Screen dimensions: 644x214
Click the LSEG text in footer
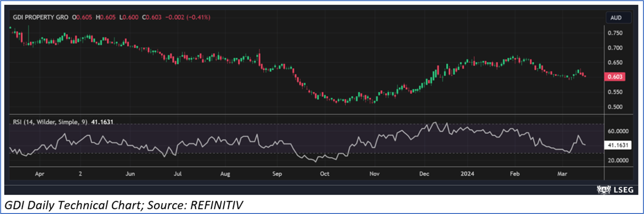(x=623, y=190)
